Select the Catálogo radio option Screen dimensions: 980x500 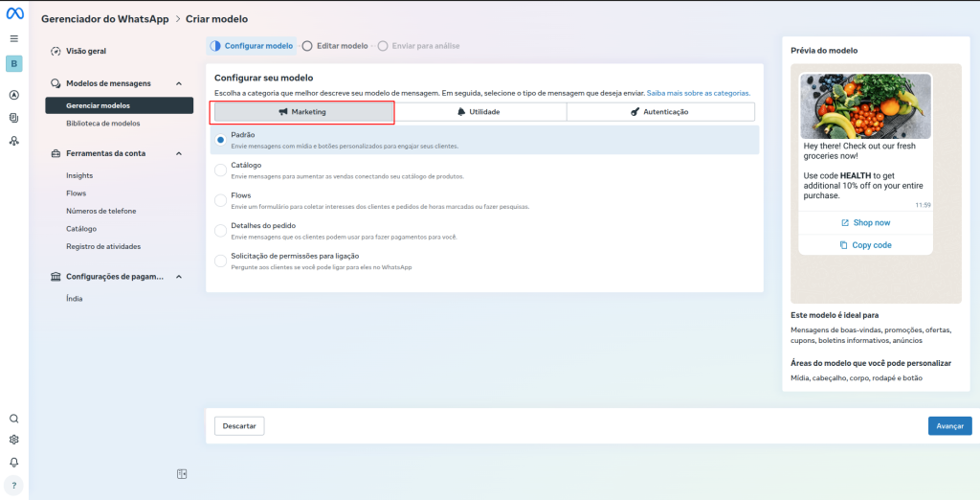[221, 170]
